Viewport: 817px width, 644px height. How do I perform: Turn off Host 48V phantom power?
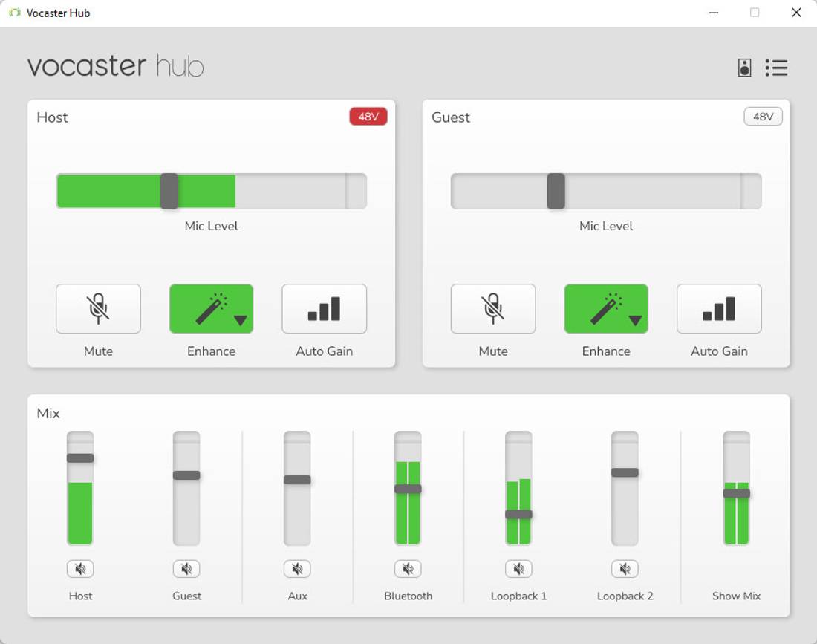tap(368, 117)
